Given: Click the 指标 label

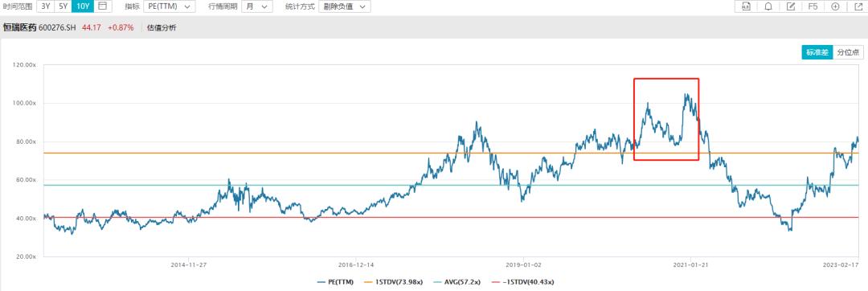Looking at the screenshot, I should (132, 6).
